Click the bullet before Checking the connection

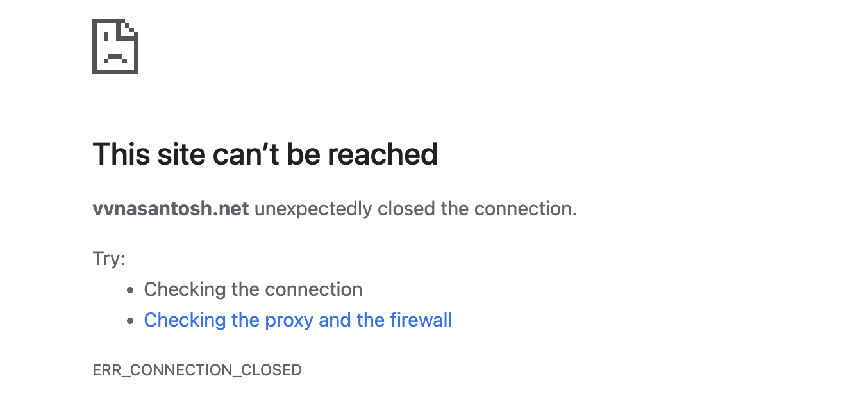(131, 291)
